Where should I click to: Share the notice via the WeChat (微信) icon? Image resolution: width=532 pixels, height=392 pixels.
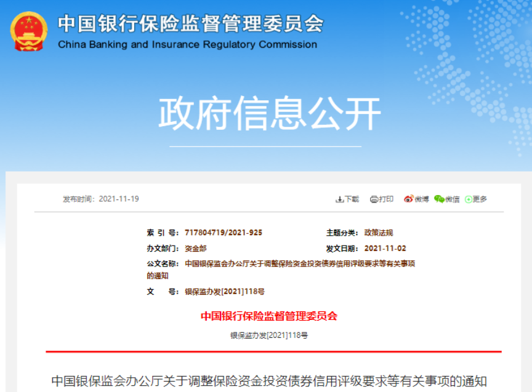click(440, 199)
